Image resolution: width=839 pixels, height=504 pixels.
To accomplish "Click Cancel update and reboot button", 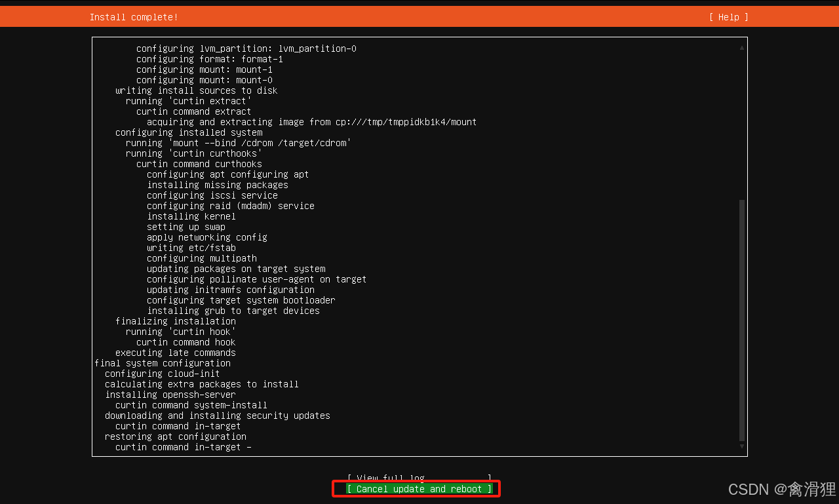I will (x=419, y=489).
